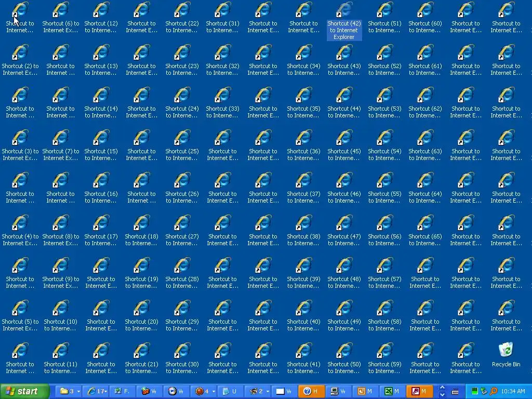This screenshot has width=532, height=399.
Task: Select the Shortcut (21) desktop icon
Action: 141,358
